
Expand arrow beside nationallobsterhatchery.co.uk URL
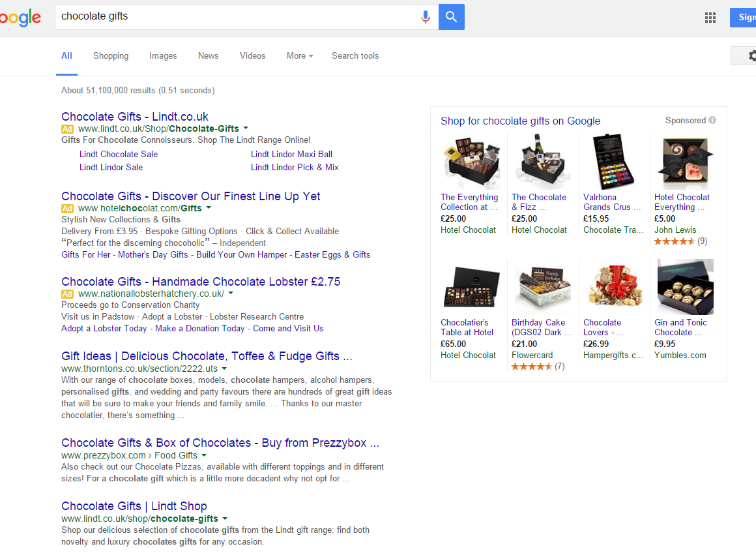pyautogui.click(x=231, y=294)
